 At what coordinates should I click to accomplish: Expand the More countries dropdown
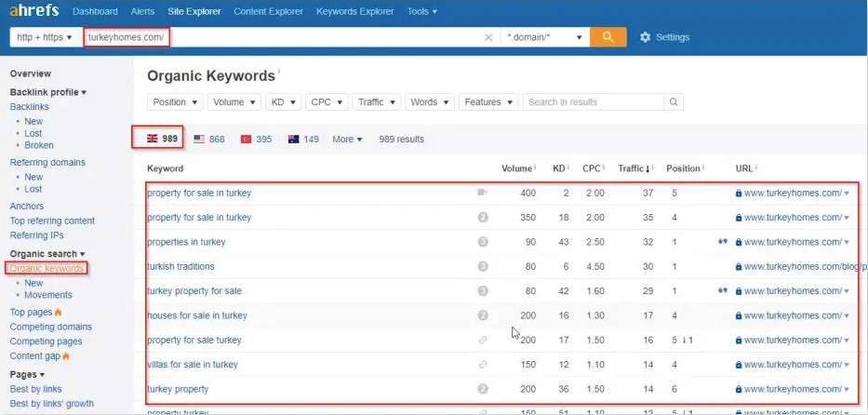click(347, 139)
